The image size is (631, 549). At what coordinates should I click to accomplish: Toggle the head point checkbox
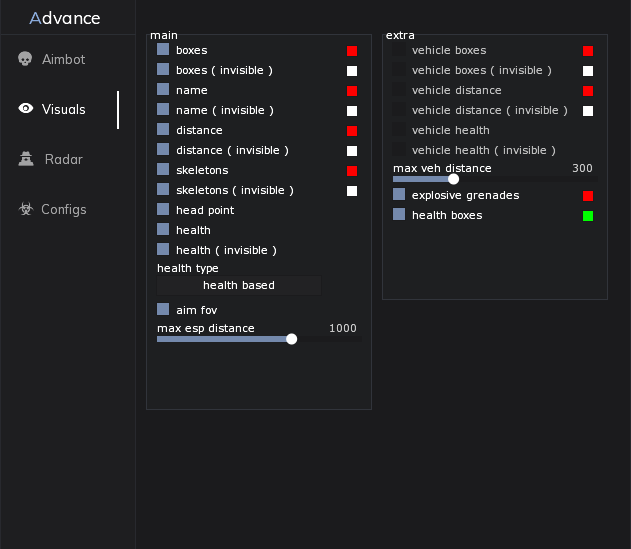point(163,210)
